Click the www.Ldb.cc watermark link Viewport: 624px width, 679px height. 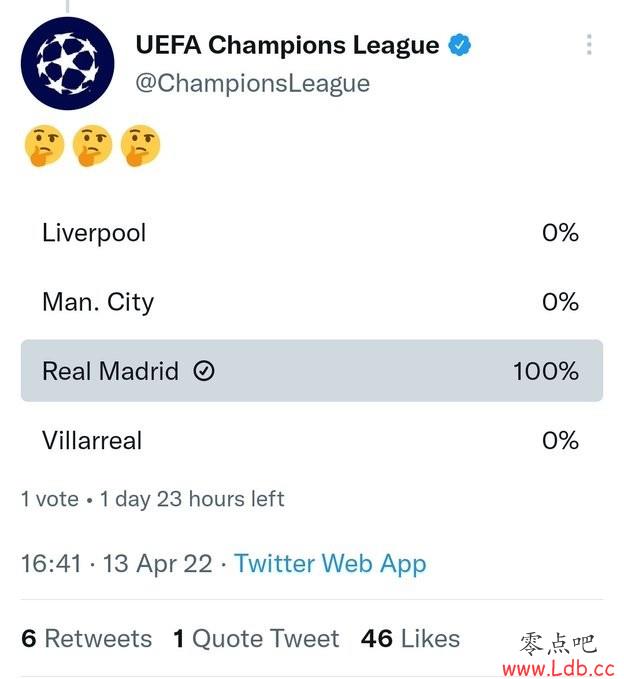coord(558,669)
